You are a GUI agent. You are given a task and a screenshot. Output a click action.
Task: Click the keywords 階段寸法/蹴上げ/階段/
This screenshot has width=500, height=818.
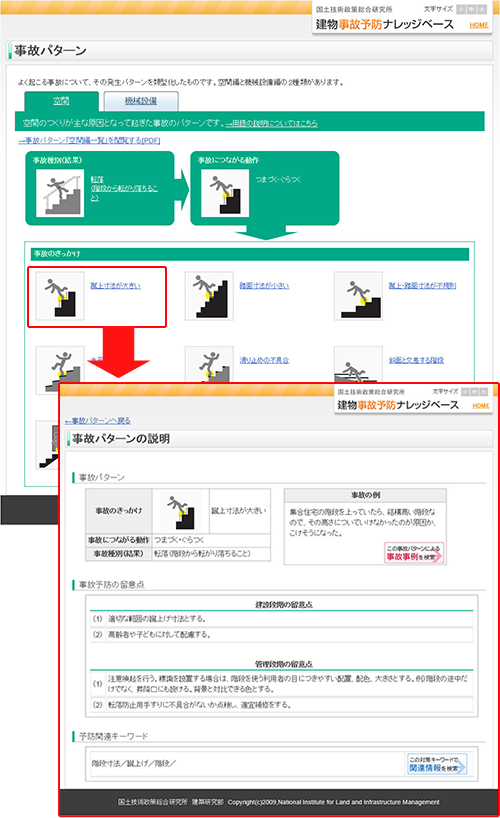coord(134,764)
